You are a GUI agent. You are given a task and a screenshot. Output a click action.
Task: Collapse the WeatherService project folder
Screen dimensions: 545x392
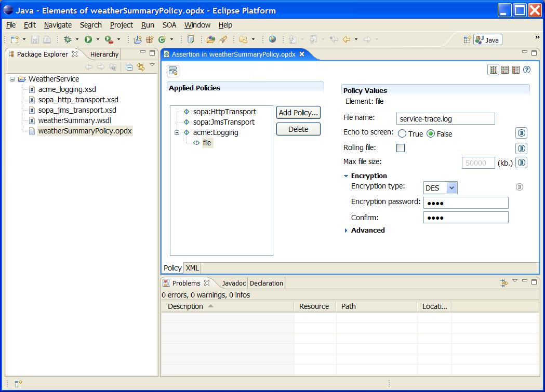coord(12,79)
